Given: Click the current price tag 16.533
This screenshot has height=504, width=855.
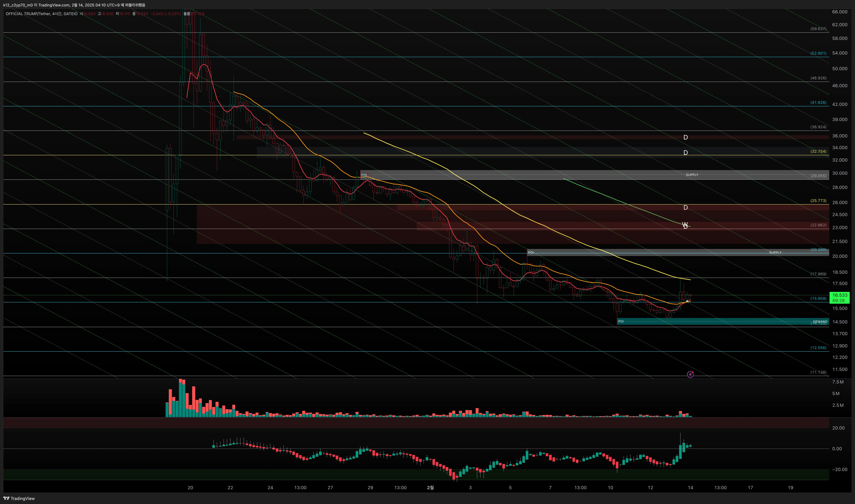Looking at the screenshot, I should click(x=840, y=295).
